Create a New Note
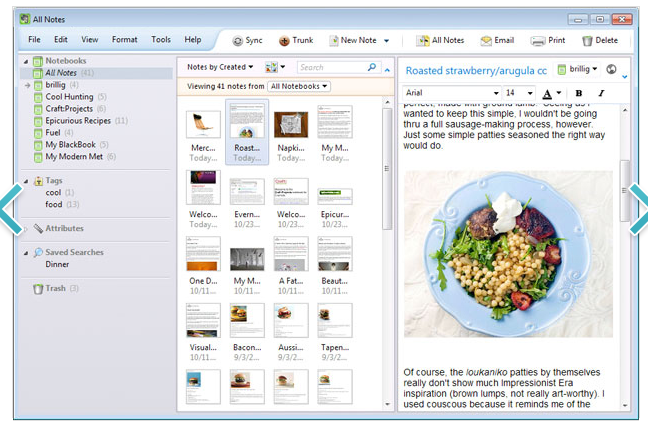 353,41
